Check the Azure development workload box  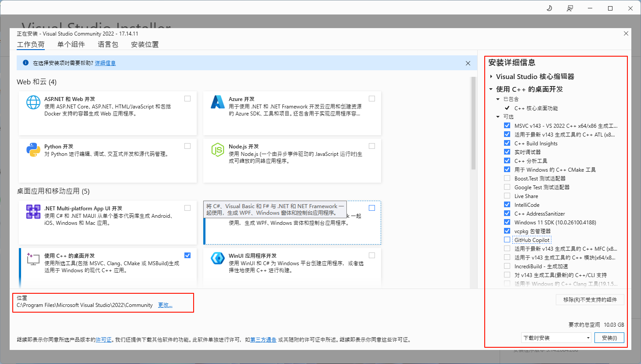coord(372,99)
